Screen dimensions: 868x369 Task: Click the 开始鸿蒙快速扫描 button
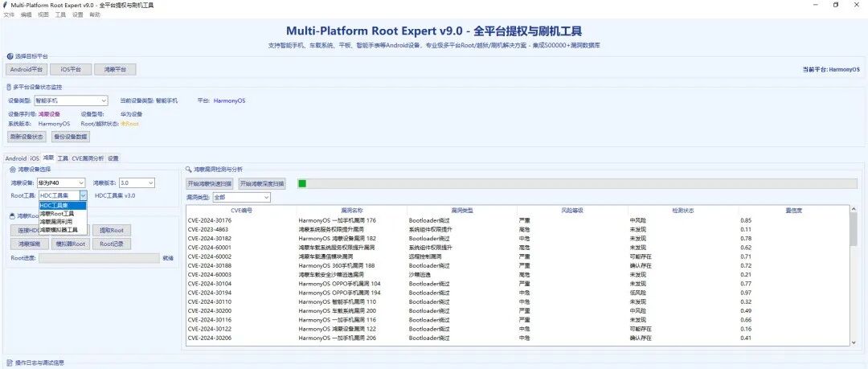[x=210, y=183]
